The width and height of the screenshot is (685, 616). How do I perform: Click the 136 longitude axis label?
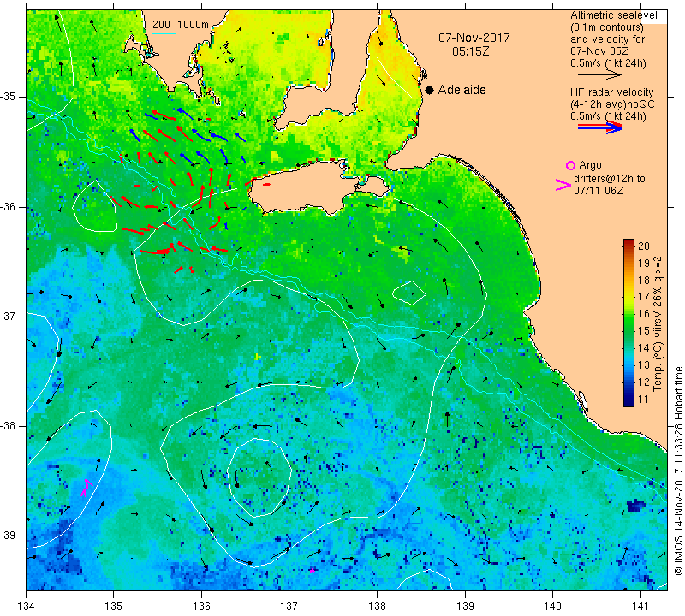[x=201, y=607]
